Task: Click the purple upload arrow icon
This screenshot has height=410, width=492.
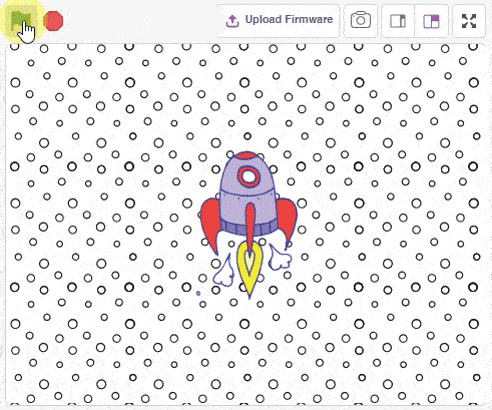Action: coord(232,21)
